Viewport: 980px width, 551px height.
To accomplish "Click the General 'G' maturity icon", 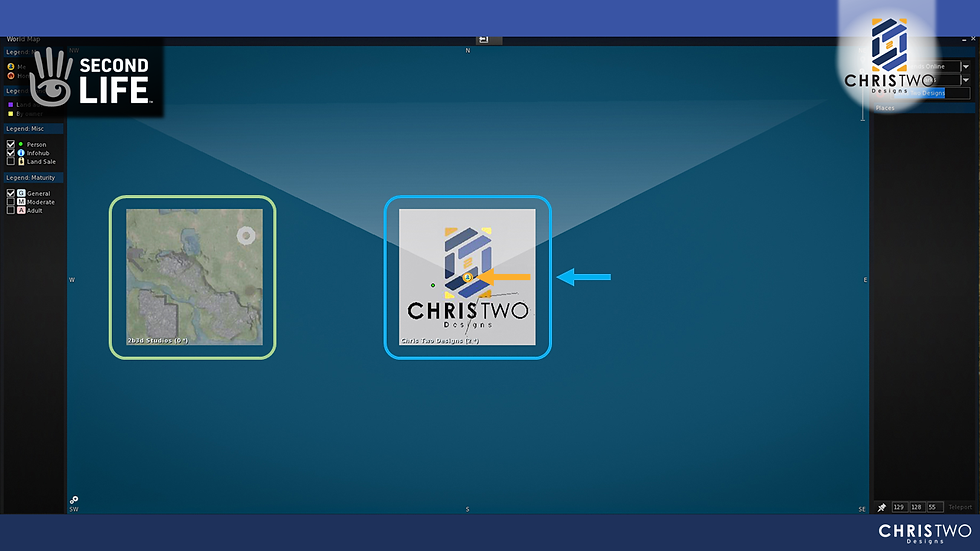I will pos(21,193).
